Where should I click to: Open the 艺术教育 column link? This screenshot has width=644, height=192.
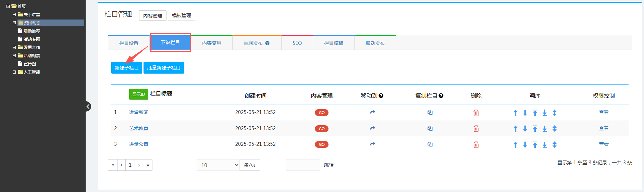[x=138, y=128]
